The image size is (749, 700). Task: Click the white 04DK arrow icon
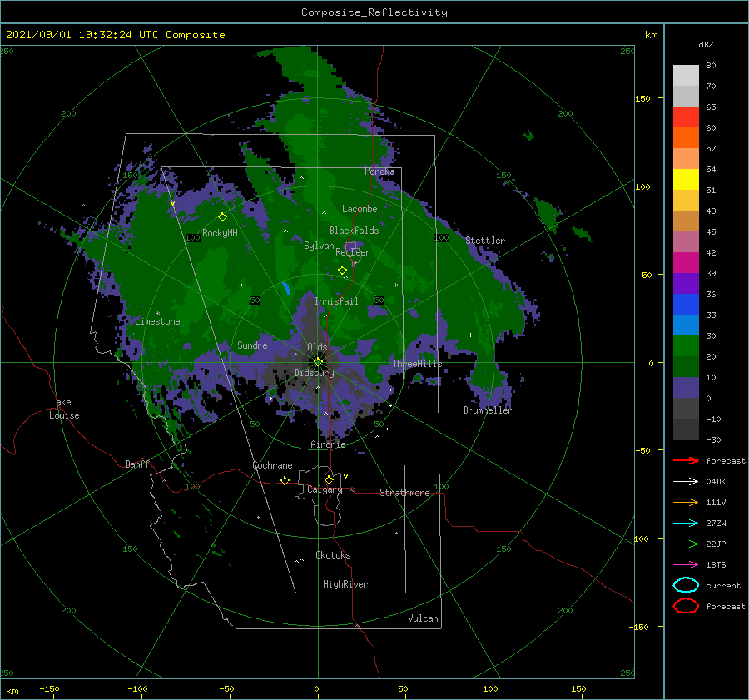[686, 481]
